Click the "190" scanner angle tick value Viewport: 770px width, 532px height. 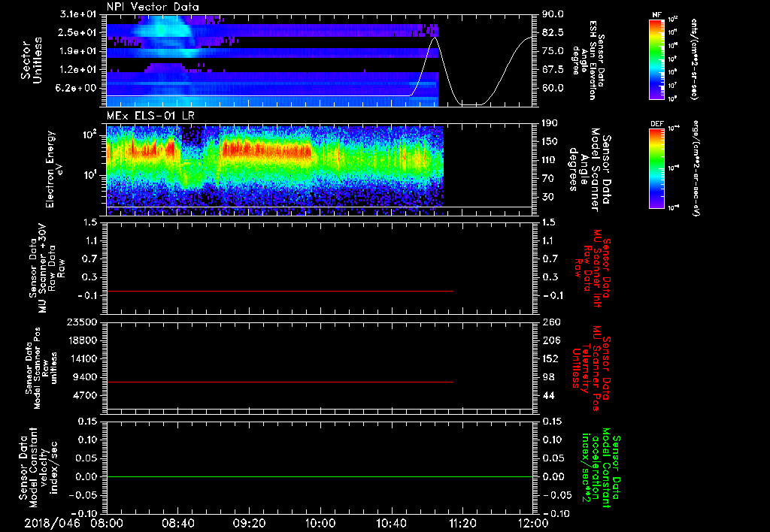pyautogui.click(x=550, y=123)
